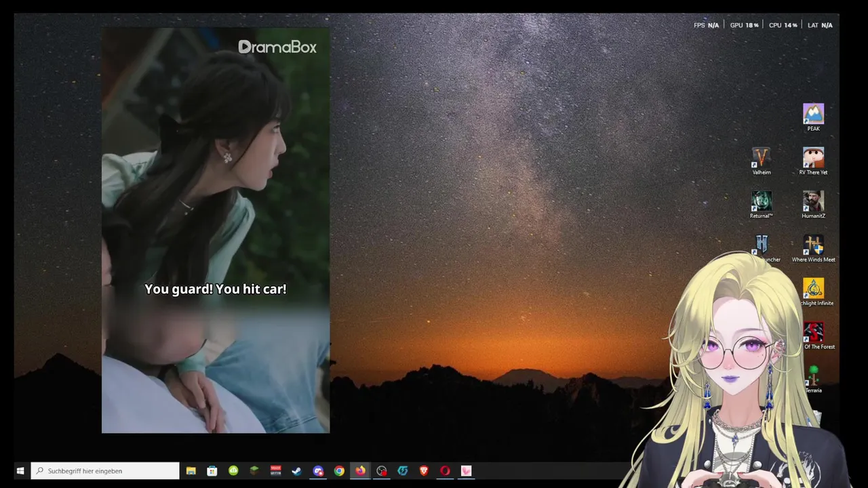868x488 pixels.
Task: Open Opera browser from the taskbar
Action: point(445,470)
